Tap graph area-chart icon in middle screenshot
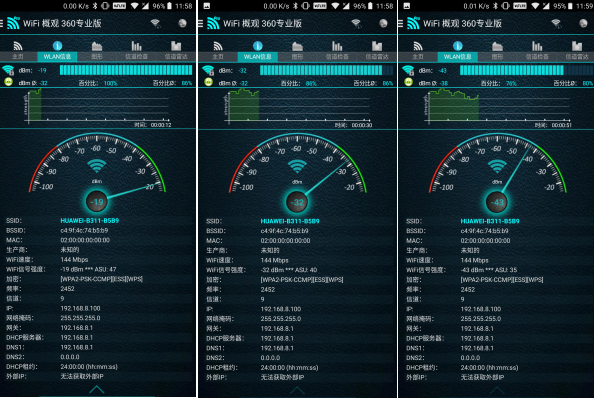 (x=297, y=46)
